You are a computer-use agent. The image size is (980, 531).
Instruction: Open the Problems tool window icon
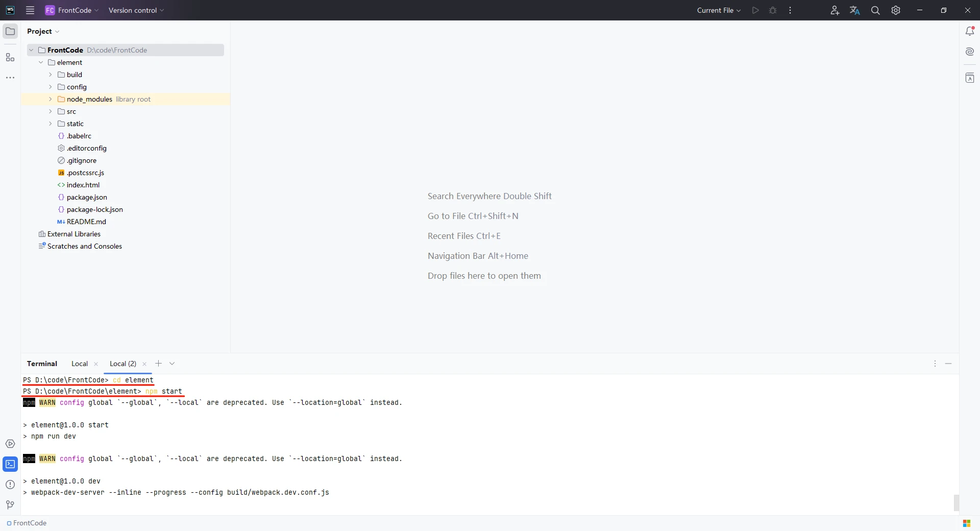tap(10, 485)
